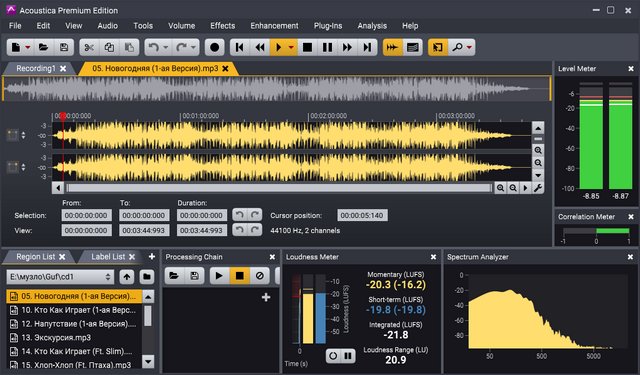Switch to the Label List tab
The width and height of the screenshot is (640, 375).
(x=108, y=257)
